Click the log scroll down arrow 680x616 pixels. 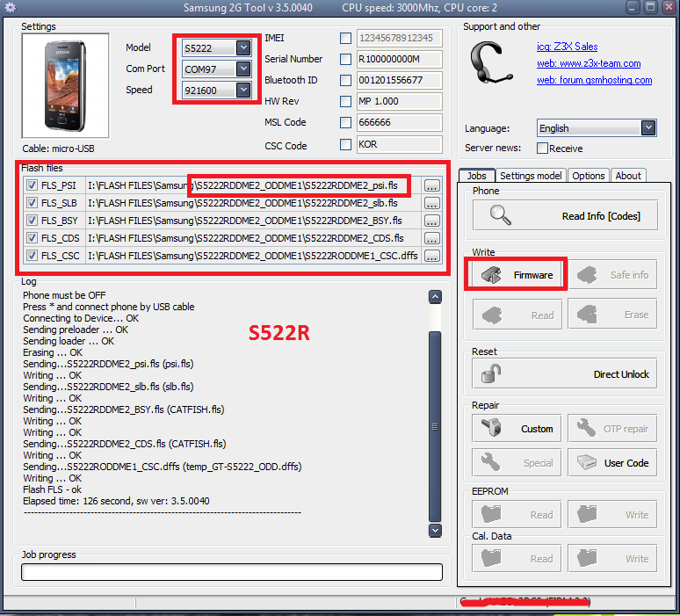435,531
